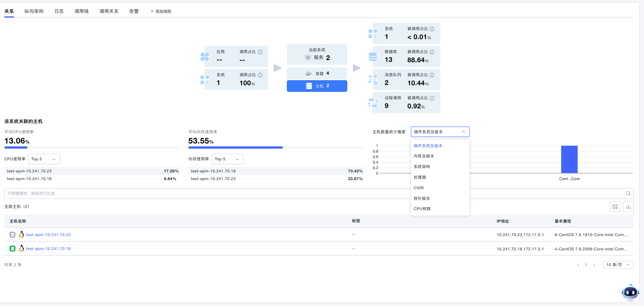Select the 主机 2 card

click(x=317, y=86)
